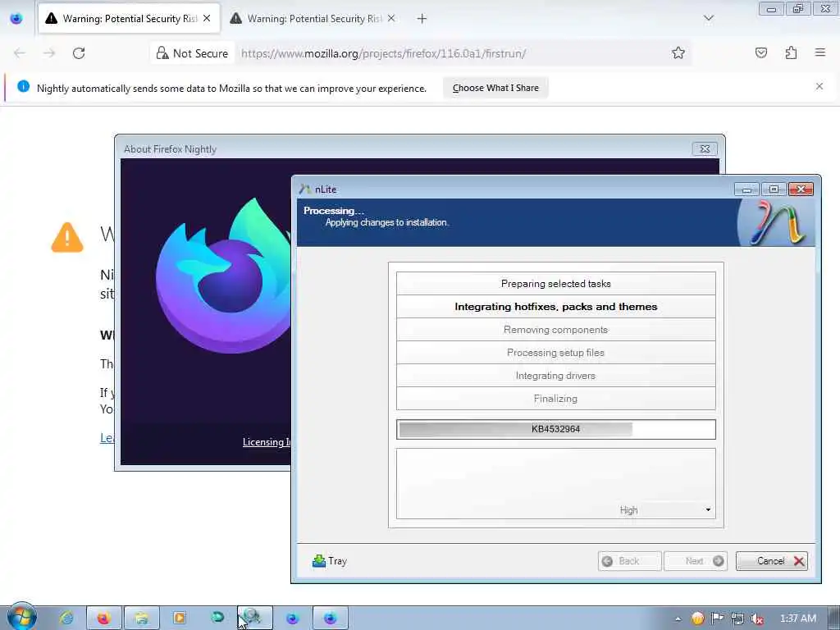
Task: Click the blue info icon in the notification bar
Action: (x=23, y=86)
